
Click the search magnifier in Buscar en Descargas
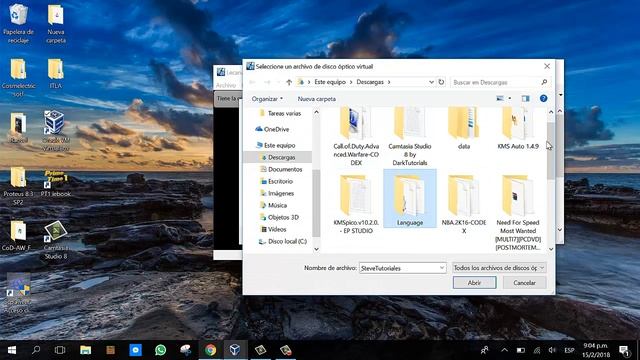pos(544,82)
